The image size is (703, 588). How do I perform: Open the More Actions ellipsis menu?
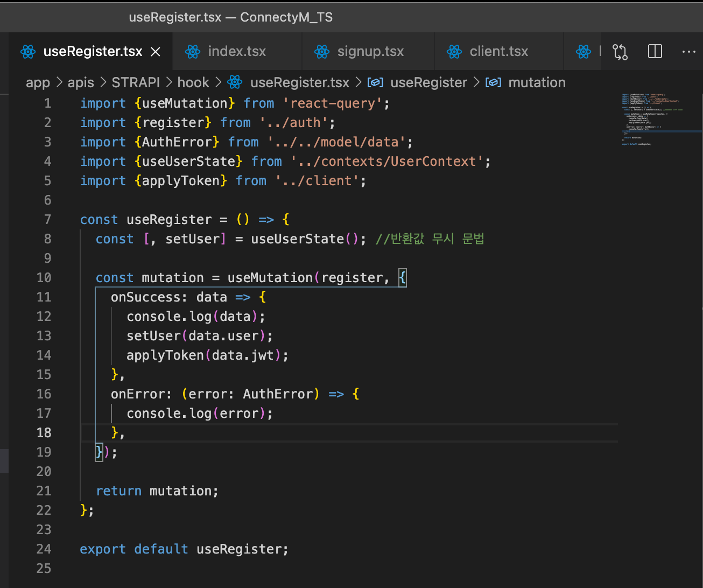tap(688, 52)
